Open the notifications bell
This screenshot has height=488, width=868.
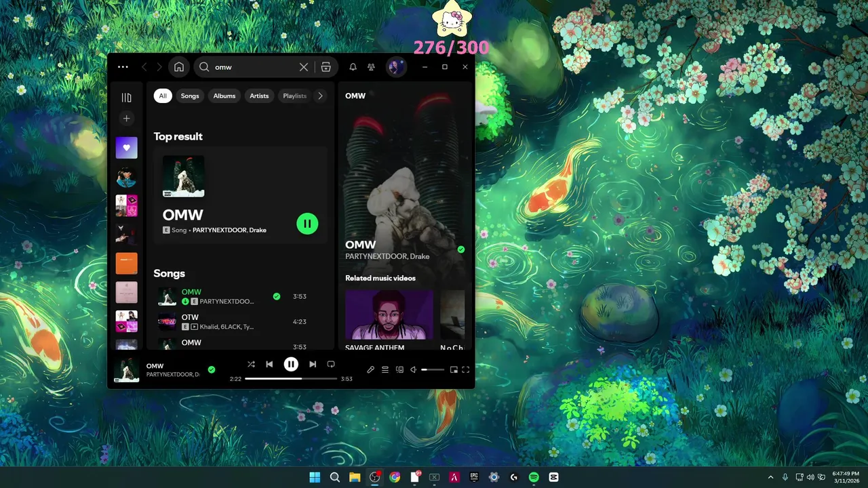pos(353,67)
